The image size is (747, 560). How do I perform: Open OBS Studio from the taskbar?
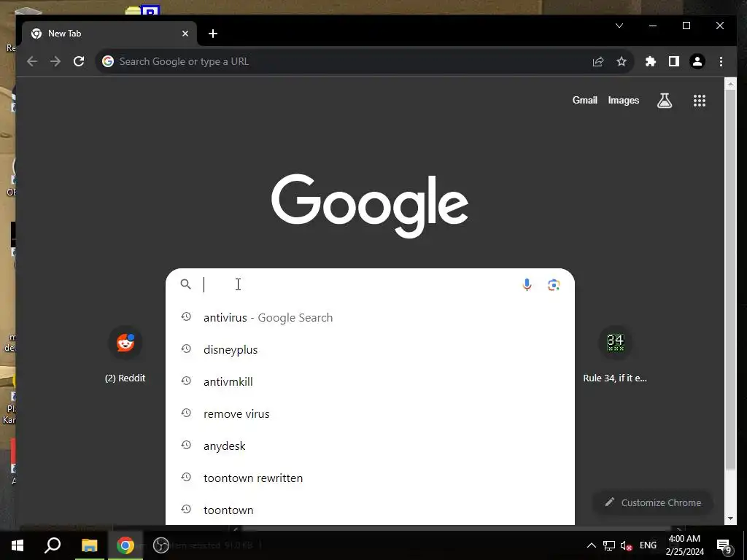coord(161,545)
